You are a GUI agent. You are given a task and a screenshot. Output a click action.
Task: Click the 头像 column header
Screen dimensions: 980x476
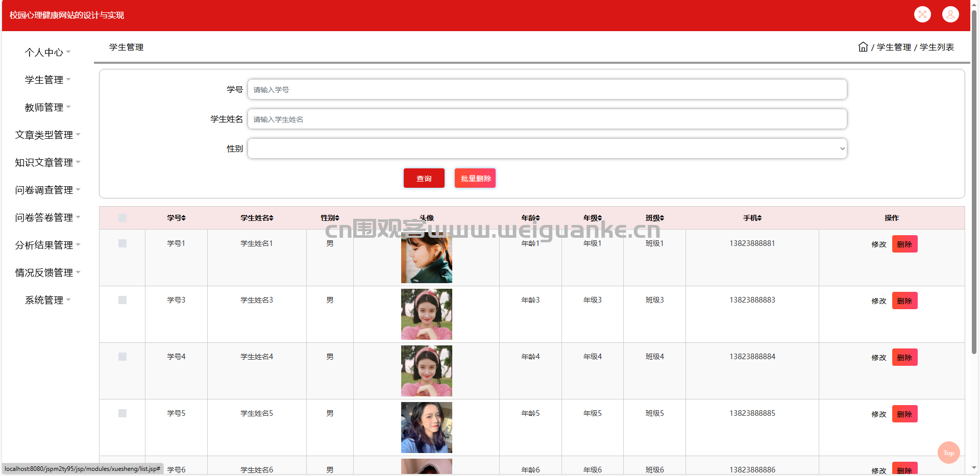tap(427, 218)
